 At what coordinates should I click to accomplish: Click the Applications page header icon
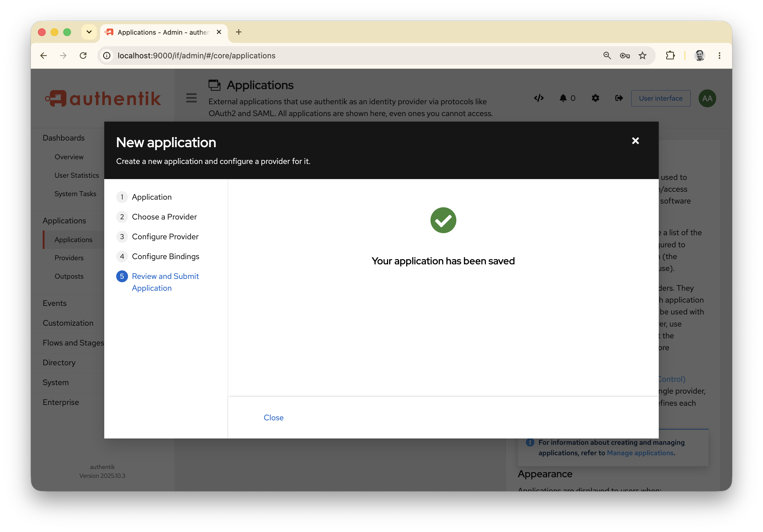click(214, 85)
